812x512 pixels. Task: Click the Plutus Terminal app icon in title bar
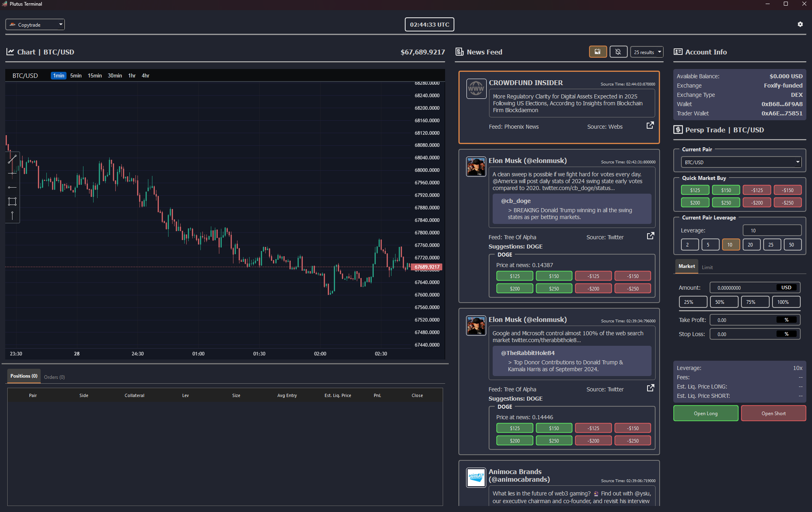(4, 4)
